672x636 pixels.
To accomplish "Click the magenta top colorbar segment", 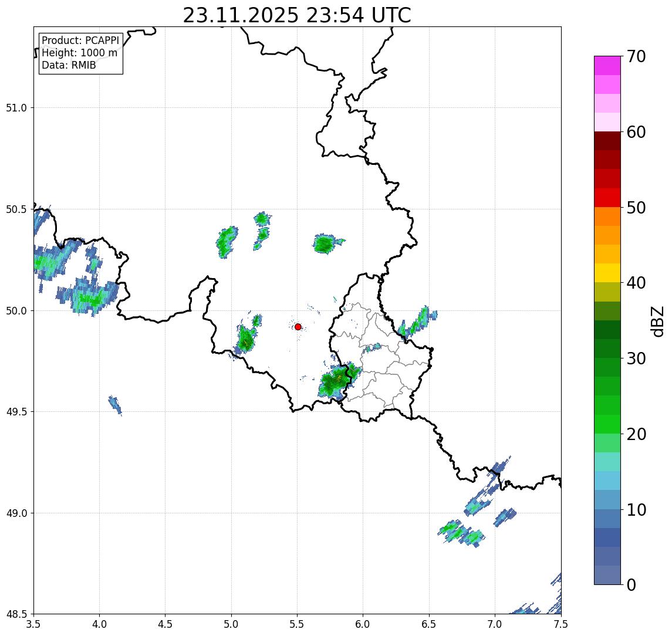I will (x=607, y=66).
